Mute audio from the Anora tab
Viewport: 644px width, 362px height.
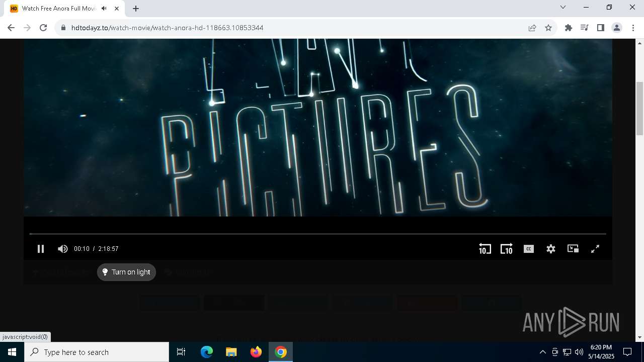(104, 9)
